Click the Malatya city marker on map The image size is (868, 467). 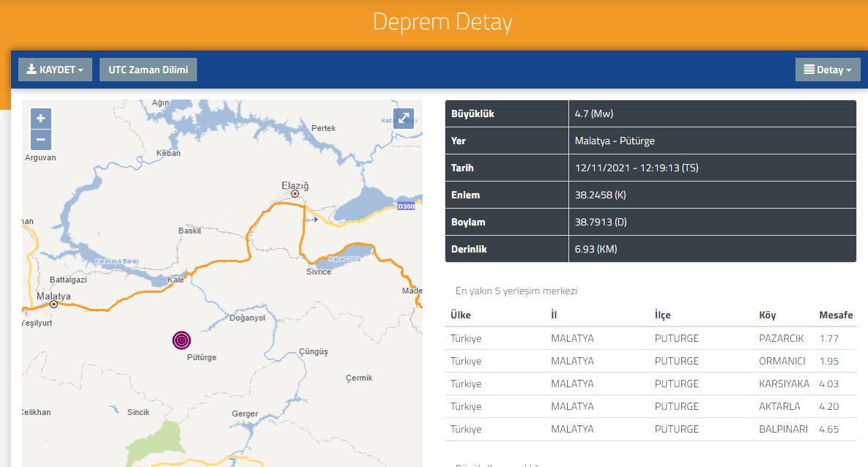click(x=53, y=304)
